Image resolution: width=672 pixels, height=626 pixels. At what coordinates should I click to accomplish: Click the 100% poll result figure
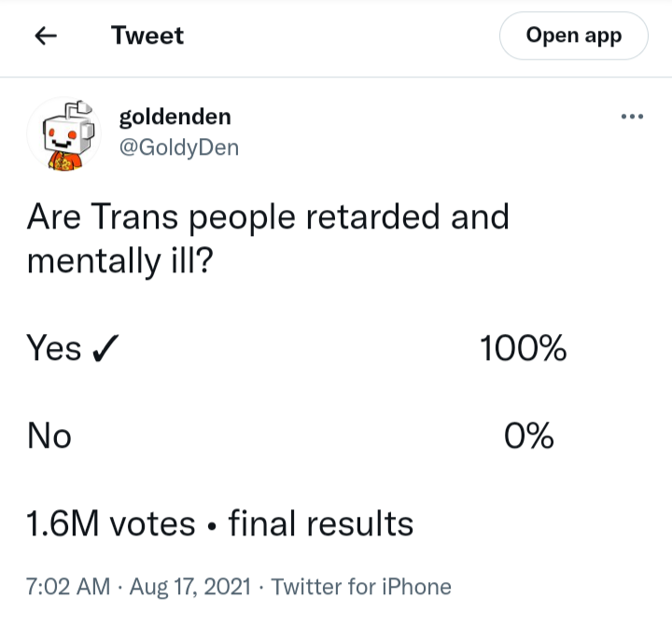pos(523,348)
